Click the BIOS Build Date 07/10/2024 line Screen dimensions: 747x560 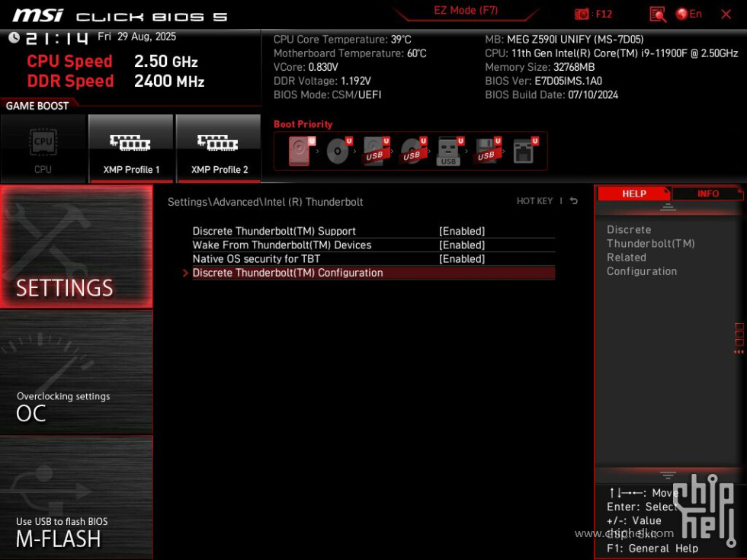coord(551,94)
